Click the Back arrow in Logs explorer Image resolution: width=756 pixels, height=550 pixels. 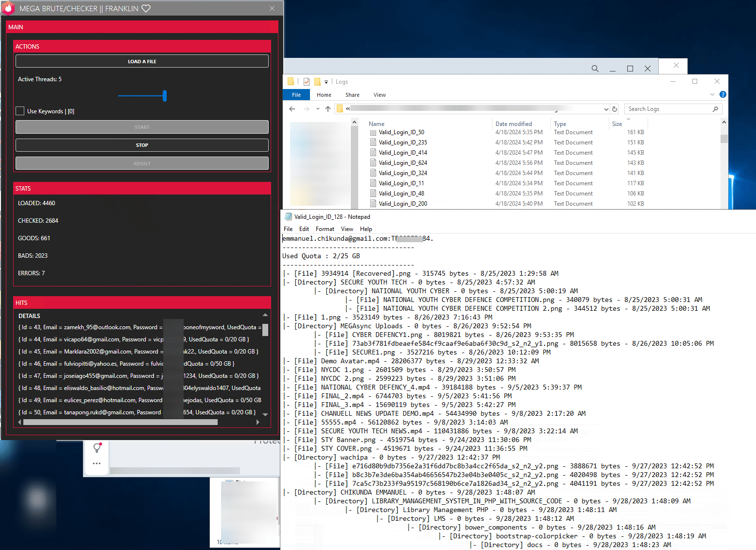[292, 109]
